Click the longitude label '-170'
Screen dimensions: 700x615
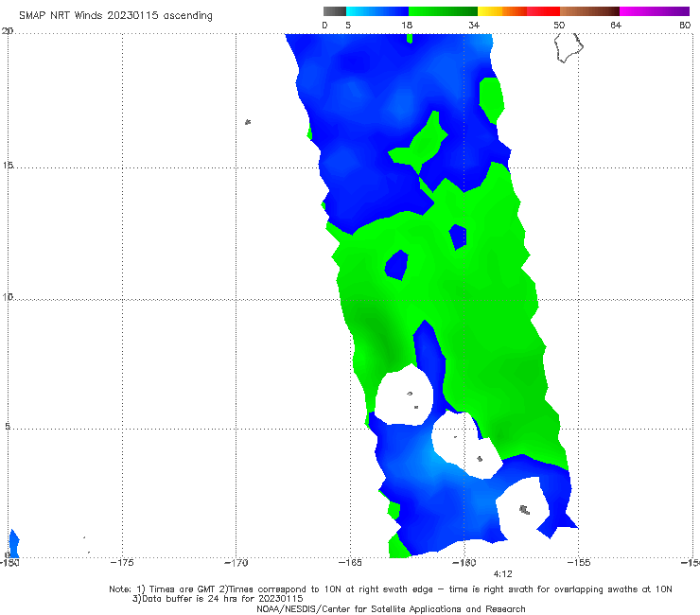(x=236, y=562)
